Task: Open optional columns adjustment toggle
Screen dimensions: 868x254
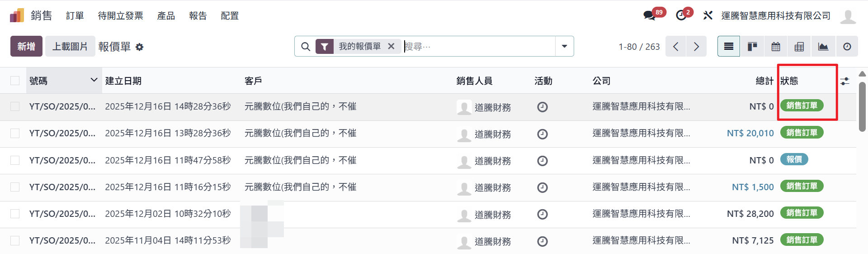Action: click(844, 81)
